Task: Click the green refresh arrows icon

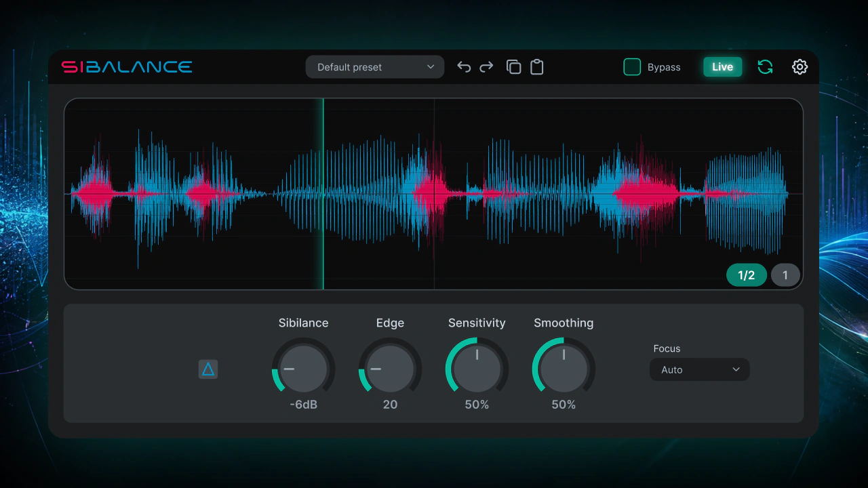Action: click(765, 67)
